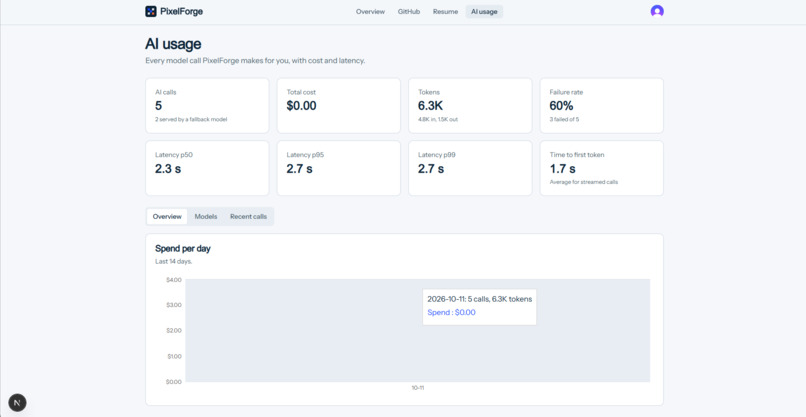Click the '3 failed of 5' text
This screenshot has height=417, width=806.
[564, 119]
